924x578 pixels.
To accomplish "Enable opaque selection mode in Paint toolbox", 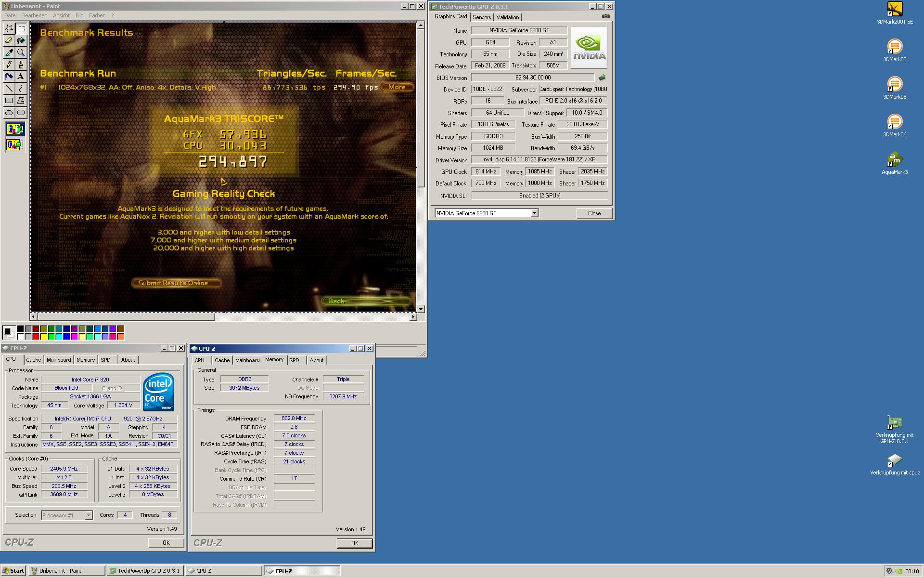I will (15, 130).
